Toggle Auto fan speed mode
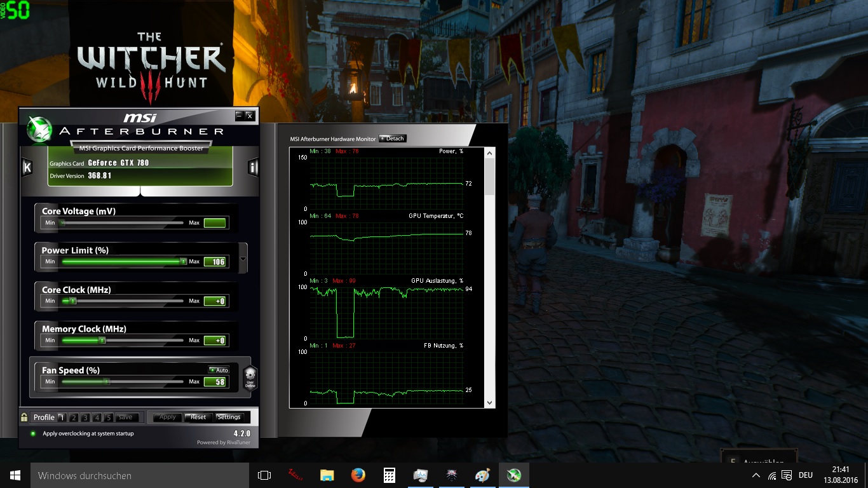 (x=219, y=370)
